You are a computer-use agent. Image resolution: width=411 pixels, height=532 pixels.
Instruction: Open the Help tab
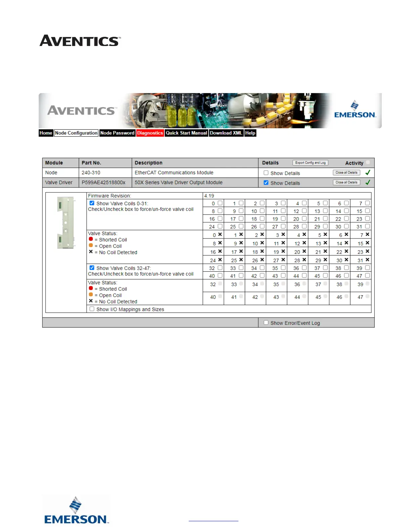(250, 133)
